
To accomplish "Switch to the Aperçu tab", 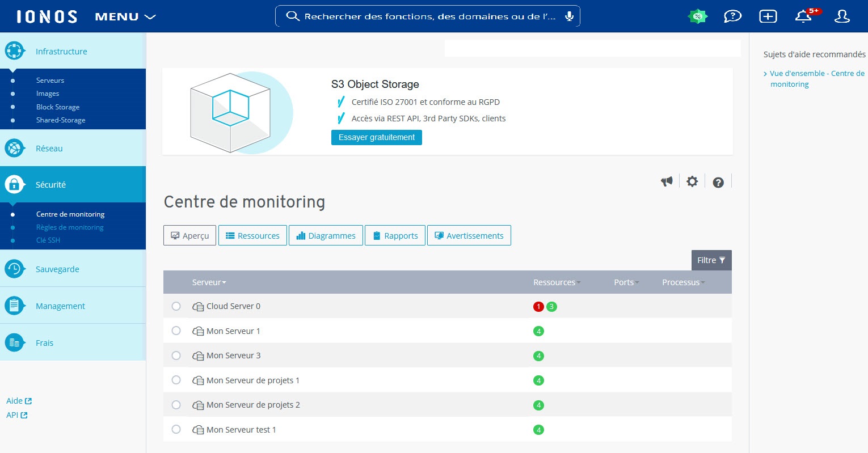I will 190,235.
